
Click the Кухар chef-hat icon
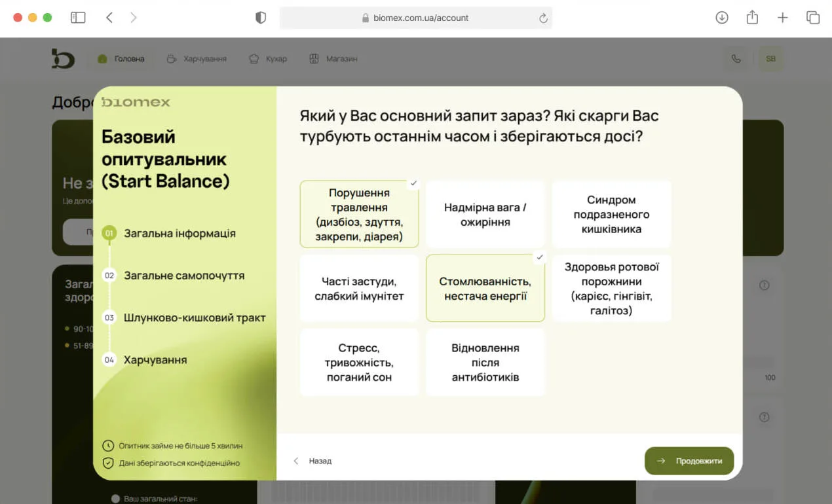point(253,58)
